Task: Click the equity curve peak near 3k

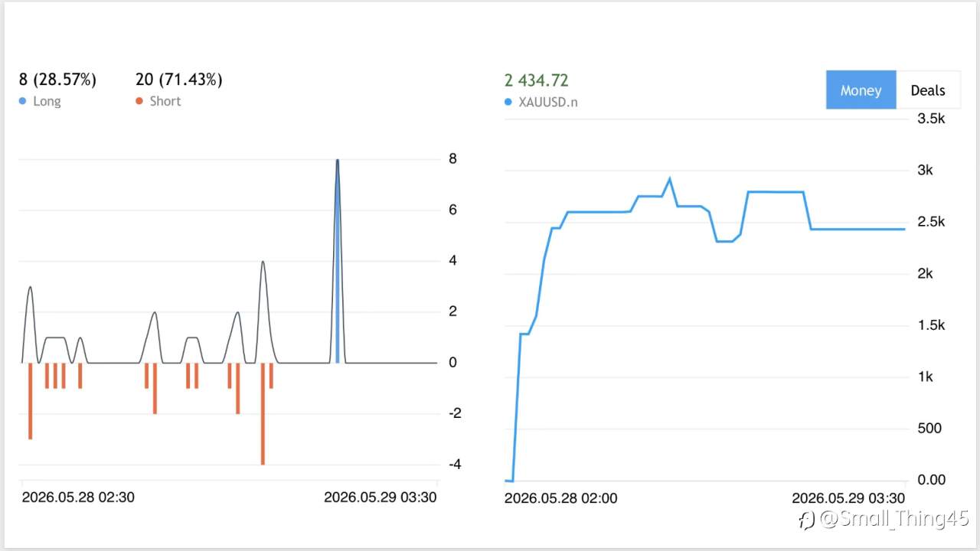Action: point(670,179)
